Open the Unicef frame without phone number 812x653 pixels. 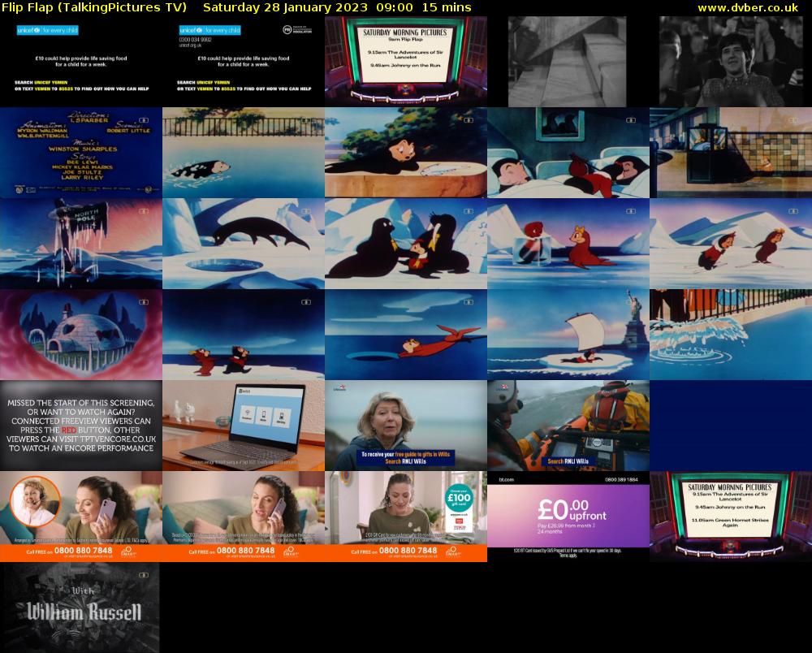coord(81,62)
